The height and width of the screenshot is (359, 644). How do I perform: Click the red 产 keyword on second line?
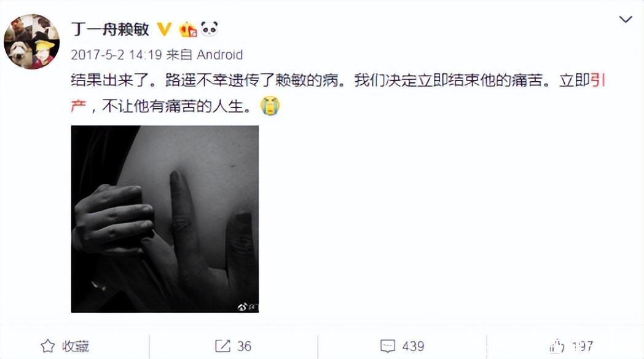tap(79, 106)
